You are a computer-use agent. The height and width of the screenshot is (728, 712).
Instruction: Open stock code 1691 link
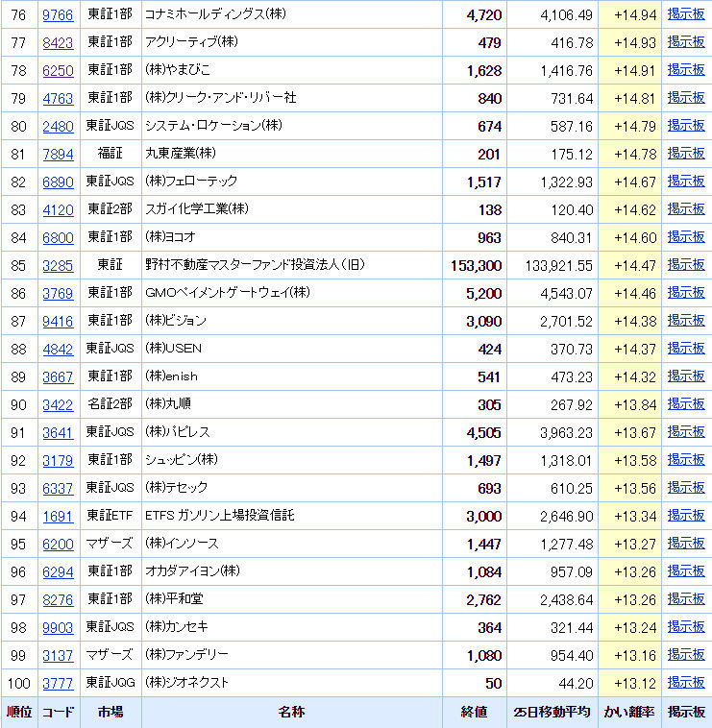click(x=58, y=517)
